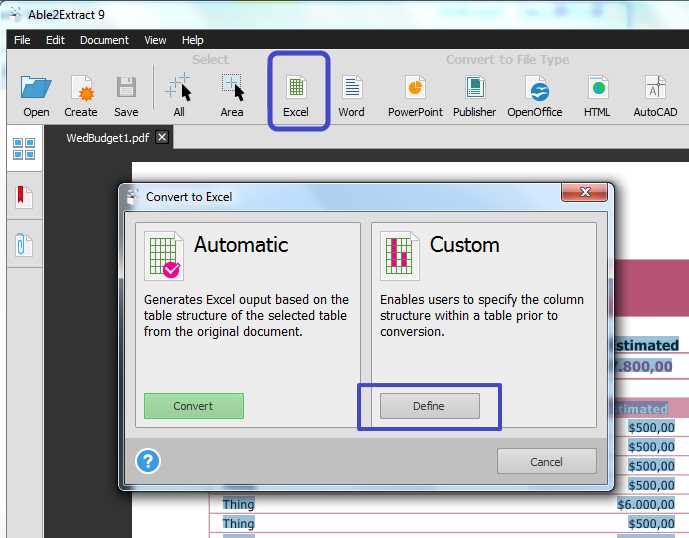Click the green Convert button
The image size is (689, 538).
coord(194,406)
